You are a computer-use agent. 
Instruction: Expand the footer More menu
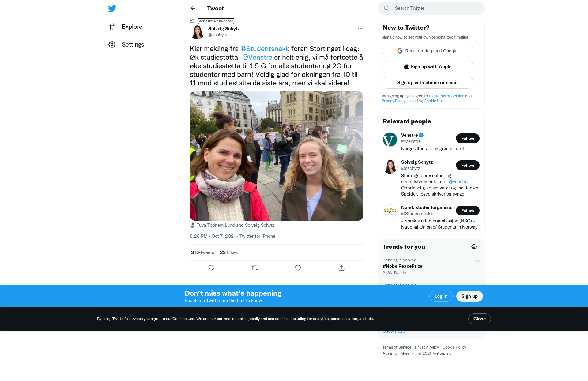point(407,353)
